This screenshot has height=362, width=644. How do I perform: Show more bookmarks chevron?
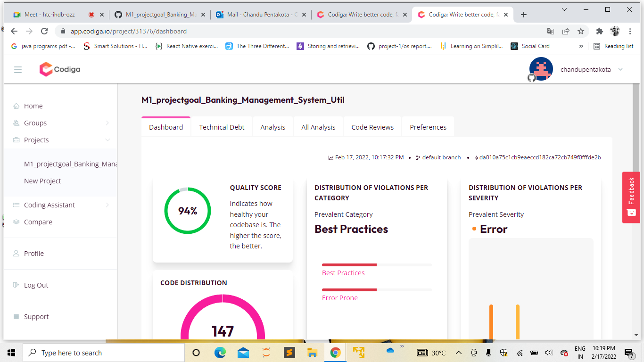click(x=581, y=46)
